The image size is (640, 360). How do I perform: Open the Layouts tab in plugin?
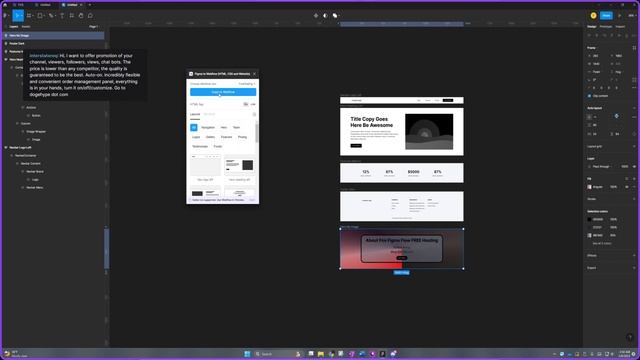click(195, 114)
